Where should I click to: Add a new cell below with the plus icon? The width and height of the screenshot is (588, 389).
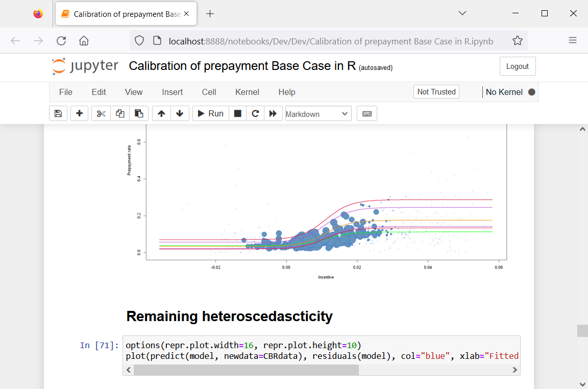tap(79, 113)
